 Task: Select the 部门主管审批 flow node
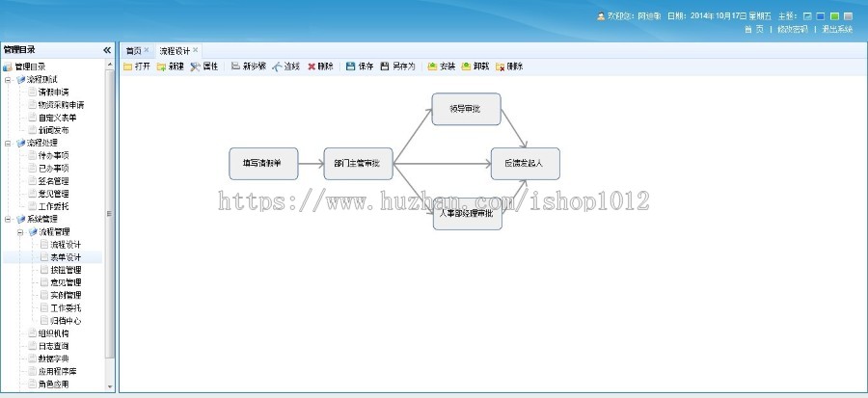pos(358,164)
